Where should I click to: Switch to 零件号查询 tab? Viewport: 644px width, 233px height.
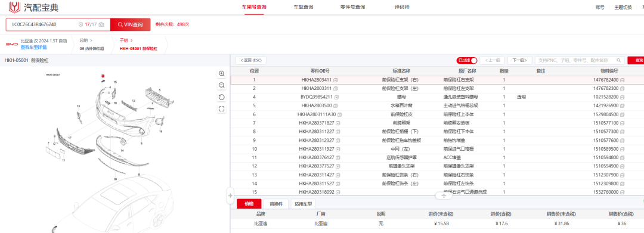pos(352,7)
